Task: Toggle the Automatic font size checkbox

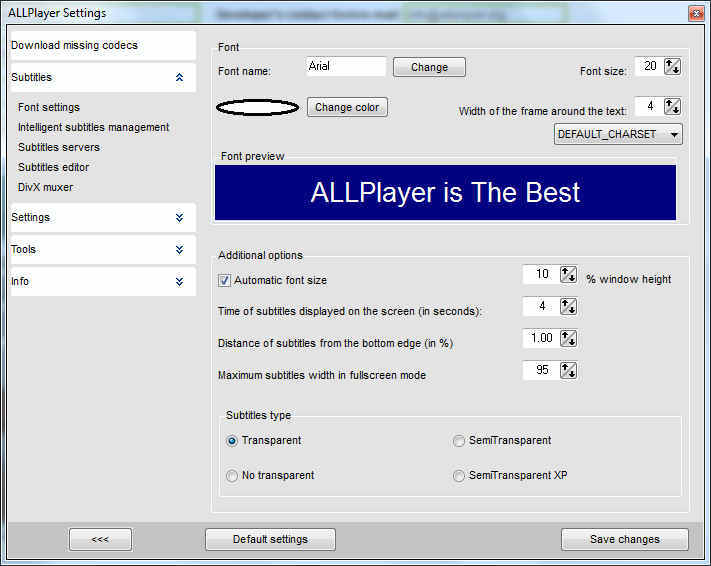Action: tap(224, 280)
